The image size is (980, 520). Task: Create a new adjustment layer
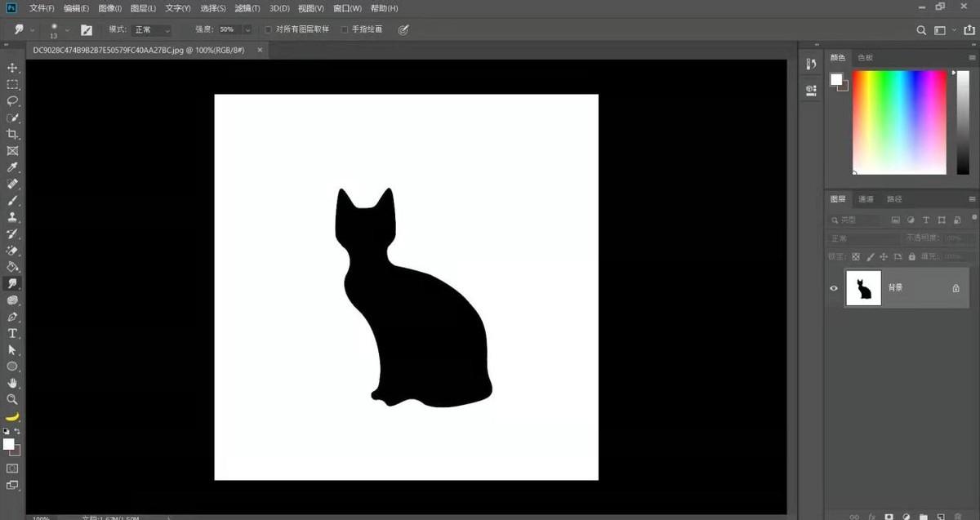point(905,516)
